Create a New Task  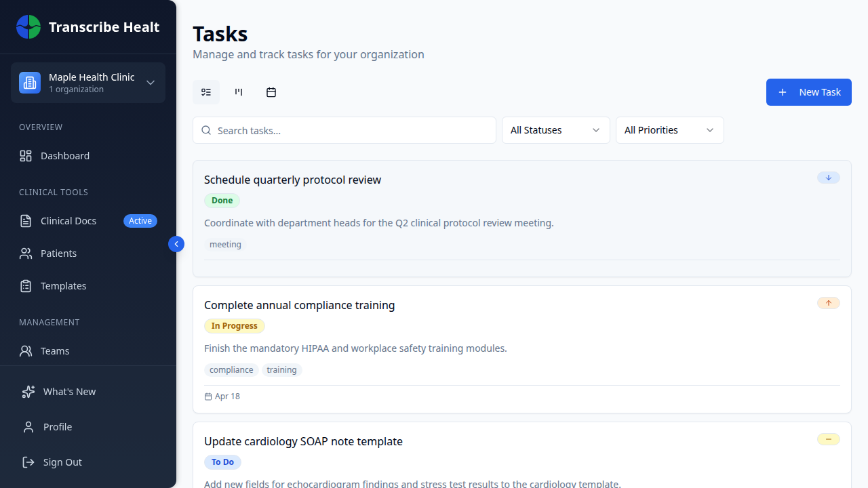coord(808,92)
